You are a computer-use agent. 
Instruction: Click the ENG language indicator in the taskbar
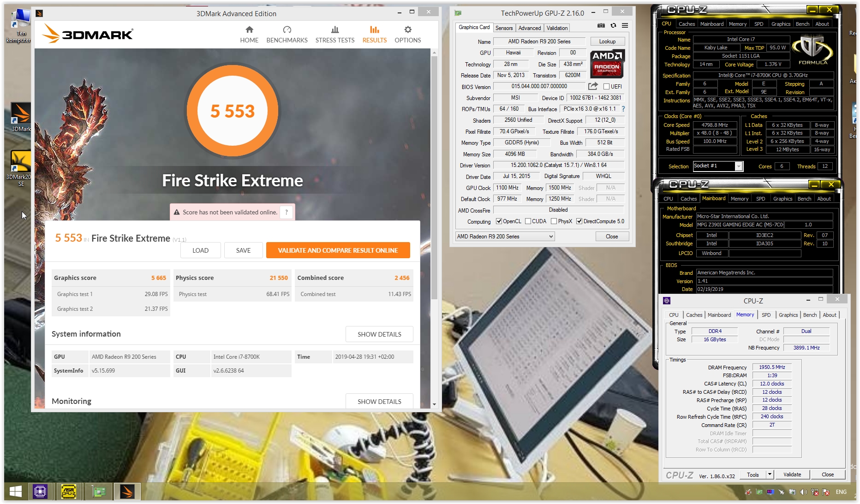pyautogui.click(x=841, y=492)
